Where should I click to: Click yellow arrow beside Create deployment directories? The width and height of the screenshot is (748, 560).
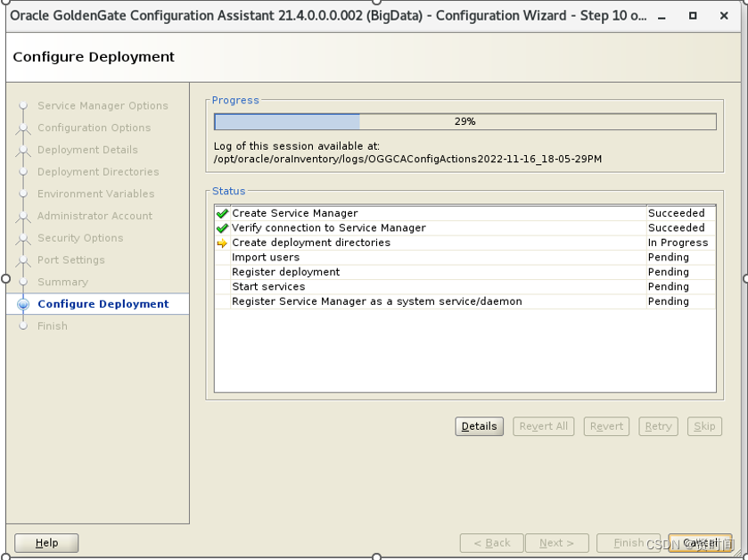click(222, 243)
